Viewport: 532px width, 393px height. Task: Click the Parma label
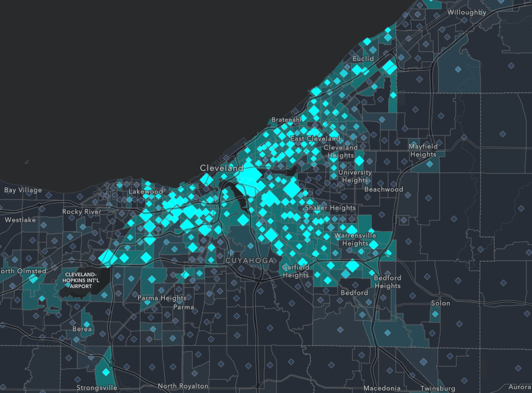183,307
